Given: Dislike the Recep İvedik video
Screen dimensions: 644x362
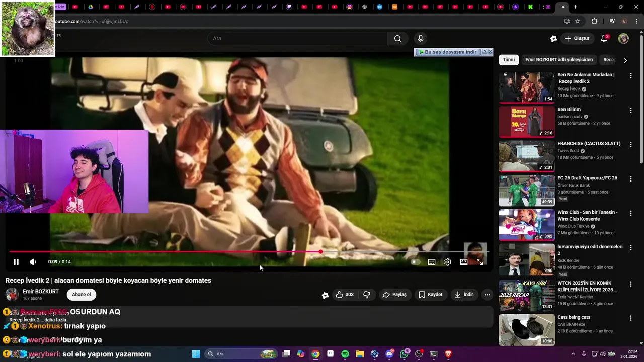Looking at the screenshot, I should pos(367,295).
